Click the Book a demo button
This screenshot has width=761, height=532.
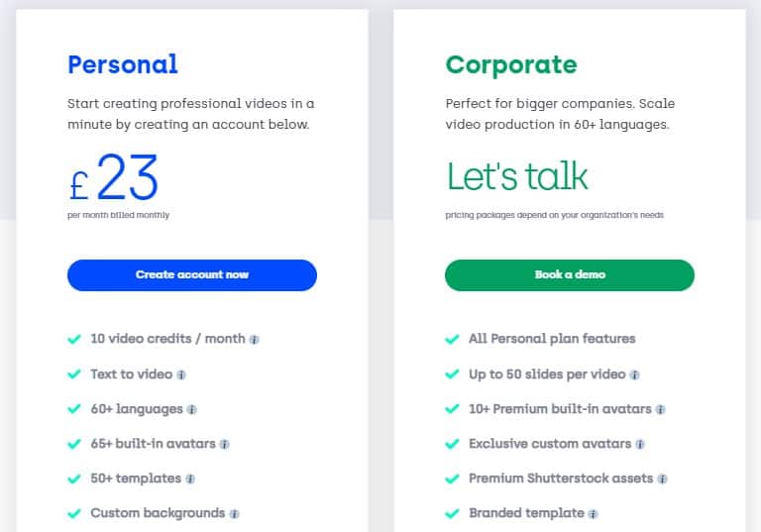(x=570, y=275)
